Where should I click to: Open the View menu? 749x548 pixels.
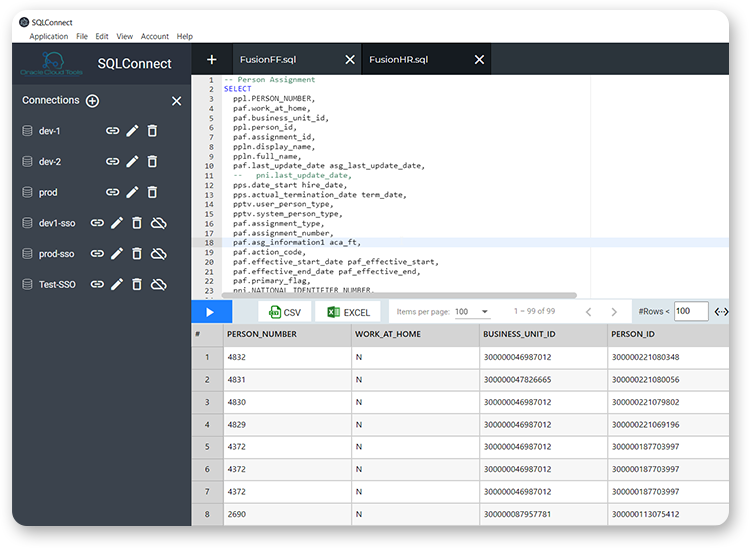tap(125, 36)
